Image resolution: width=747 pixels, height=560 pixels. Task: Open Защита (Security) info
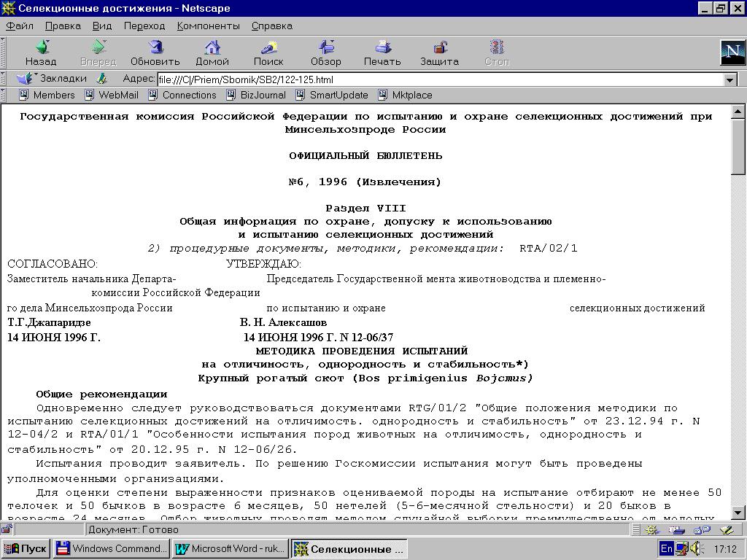[x=439, y=52]
